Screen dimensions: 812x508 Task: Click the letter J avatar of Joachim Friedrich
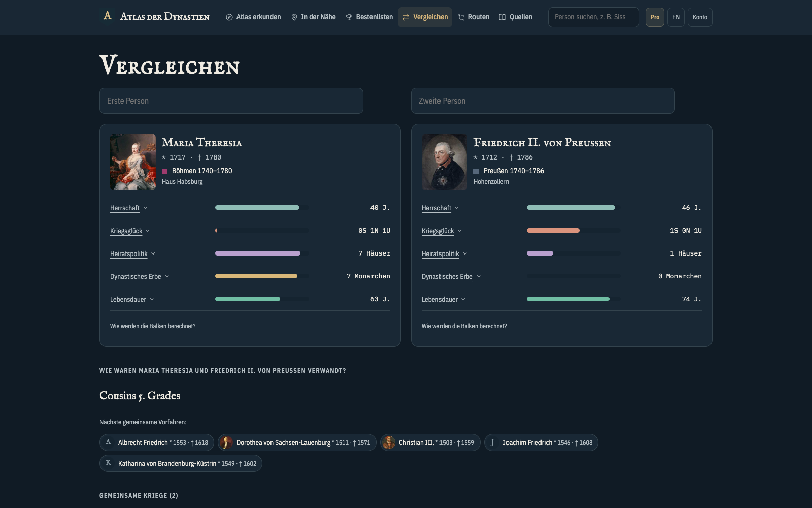[x=493, y=442]
